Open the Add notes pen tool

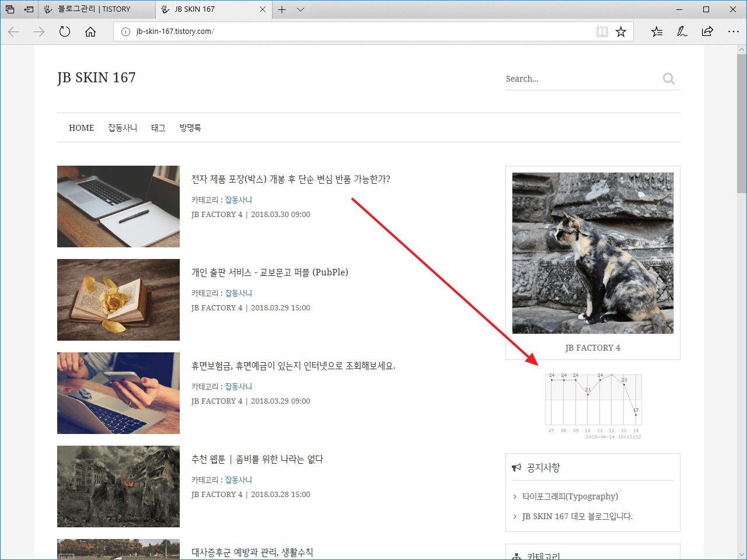tap(682, 32)
